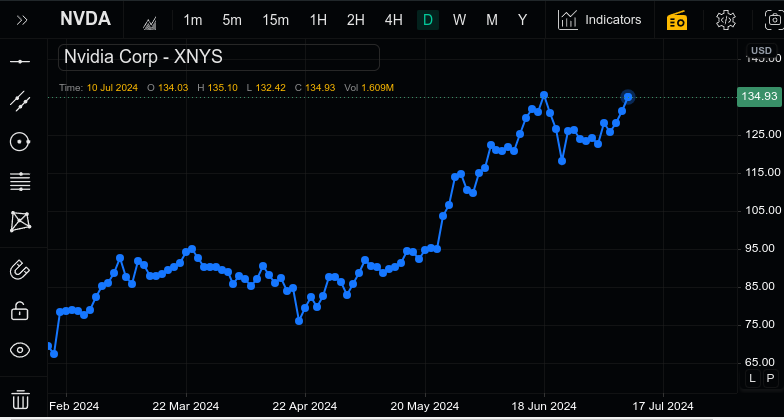Click the Nvidia Corp - XNYS title field

219,58
